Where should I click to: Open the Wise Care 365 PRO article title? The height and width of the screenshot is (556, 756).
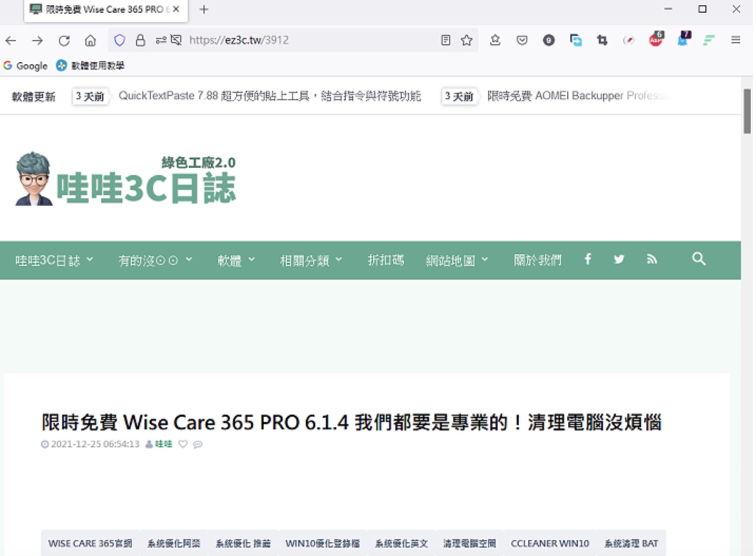pos(351,422)
